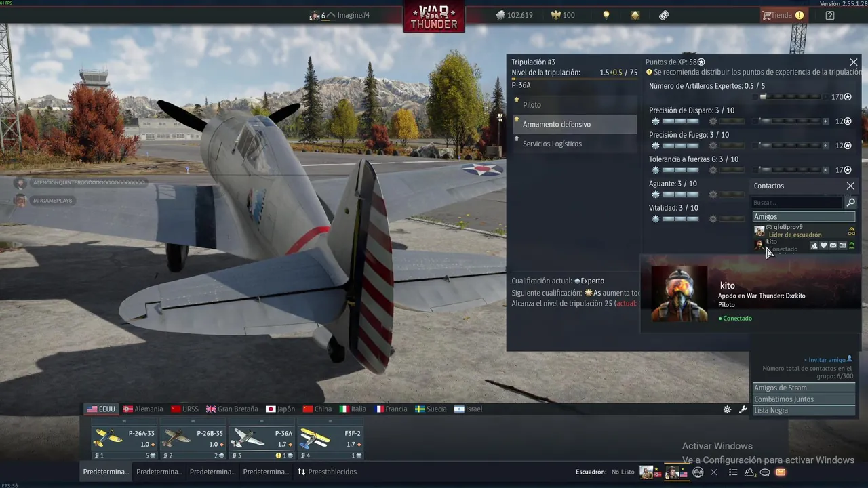The height and width of the screenshot is (488, 868).
Task: Select the P-26A-33 aircraft slot
Action: [x=124, y=439]
